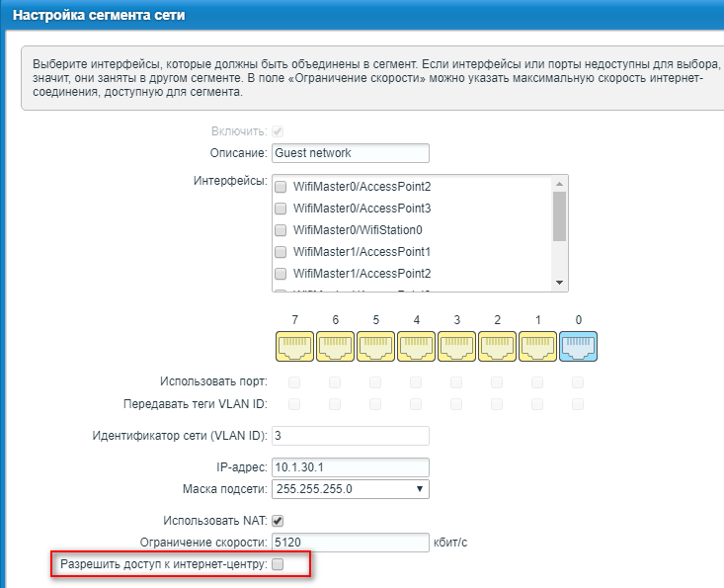Toggle the Использовать NAT checkbox
The width and height of the screenshot is (724, 588).
click(x=278, y=521)
